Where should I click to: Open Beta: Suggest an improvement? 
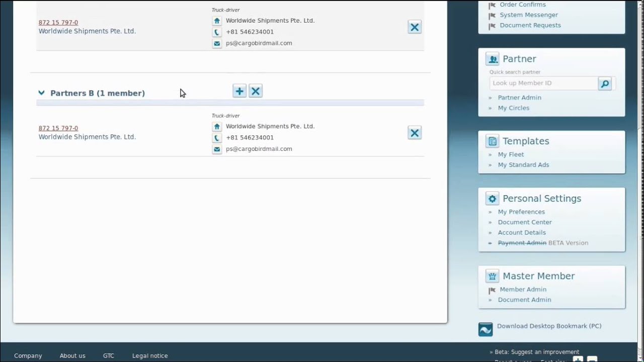pos(537,352)
